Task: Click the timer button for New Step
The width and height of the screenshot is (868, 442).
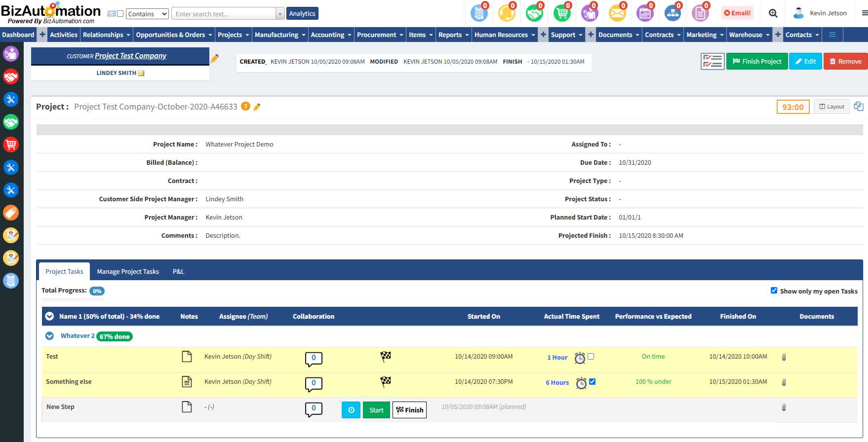Action: pos(351,410)
